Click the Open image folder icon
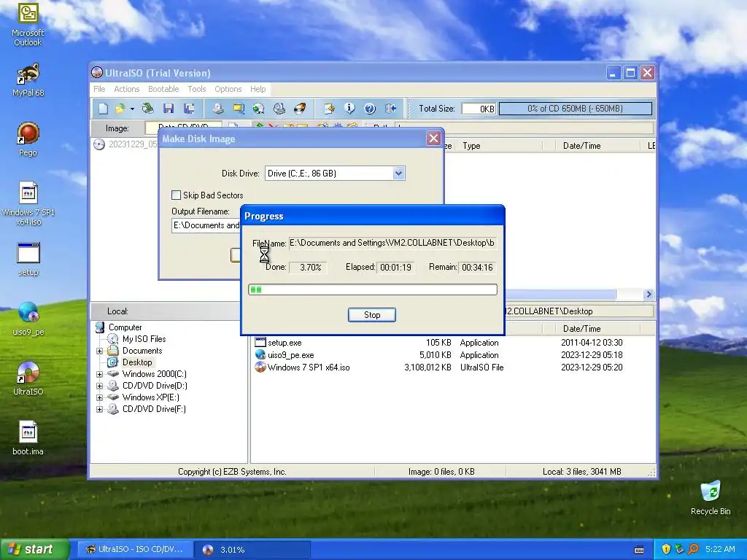The image size is (747, 560). pyautogui.click(x=120, y=109)
